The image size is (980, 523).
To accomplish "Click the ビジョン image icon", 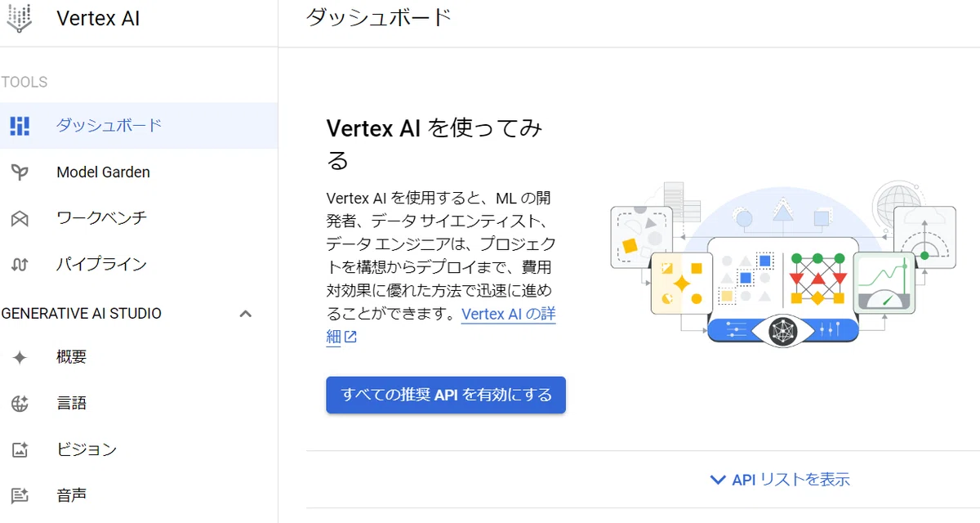I will coord(20,449).
